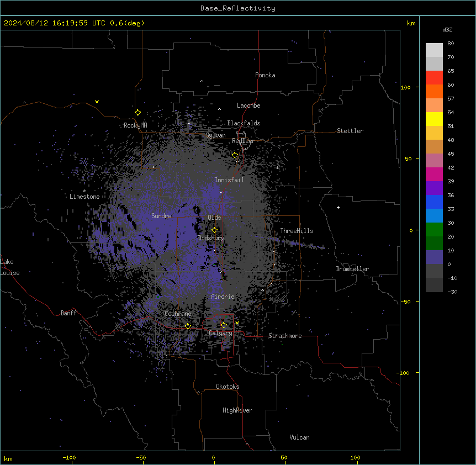Select the bright yellow 51-54 dBZ swatch
This screenshot has width=476, height=465.
coord(434,119)
